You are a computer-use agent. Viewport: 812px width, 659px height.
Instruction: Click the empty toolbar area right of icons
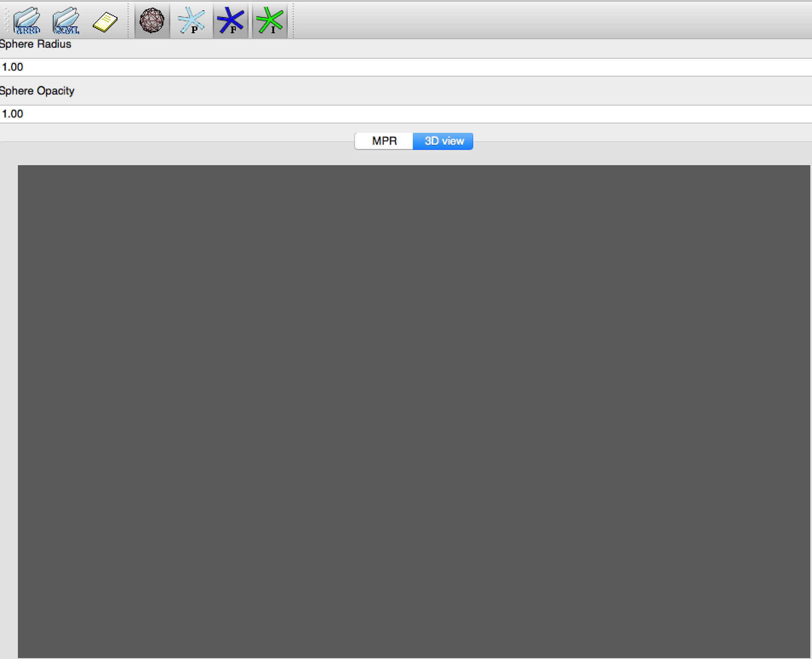click(x=553, y=21)
